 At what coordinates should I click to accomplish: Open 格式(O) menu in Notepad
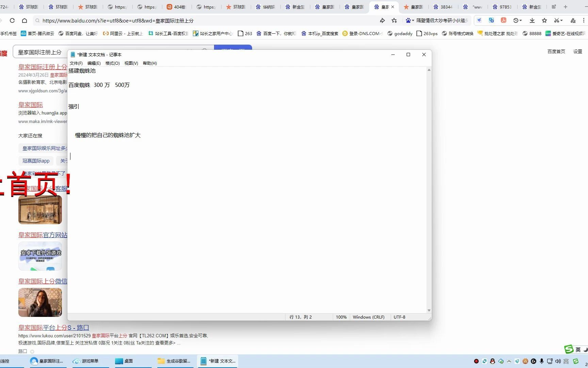(x=113, y=63)
